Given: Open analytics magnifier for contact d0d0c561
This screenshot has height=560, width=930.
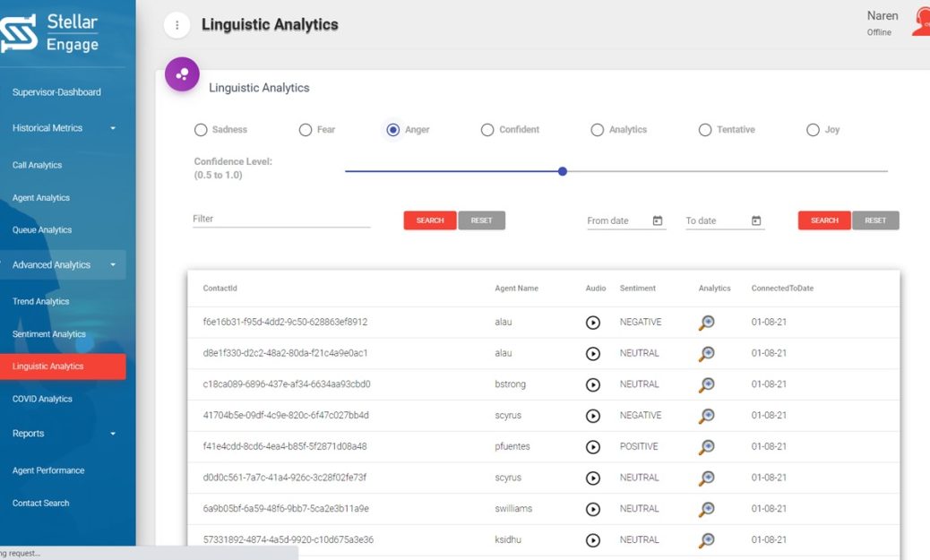Looking at the screenshot, I should [706, 478].
